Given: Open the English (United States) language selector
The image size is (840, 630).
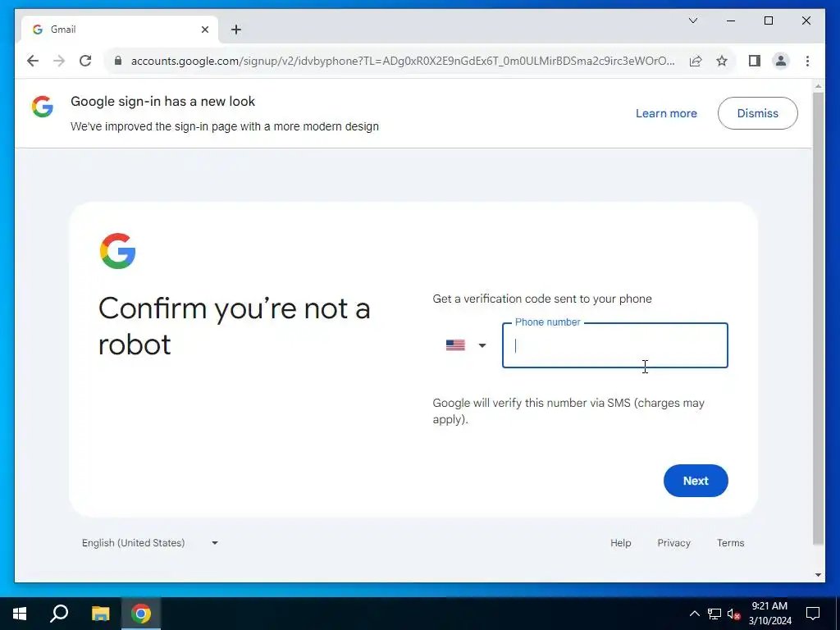Looking at the screenshot, I should point(150,543).
